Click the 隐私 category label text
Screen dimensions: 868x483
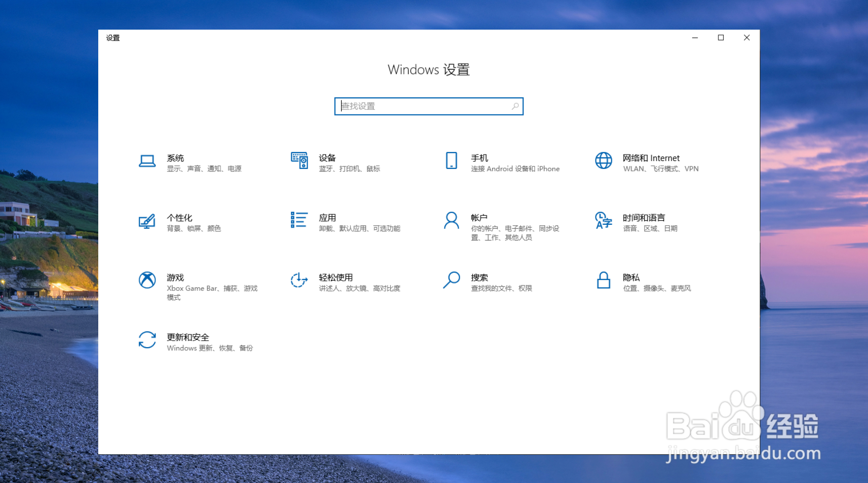pyautogui.click(x=631, y=278)
